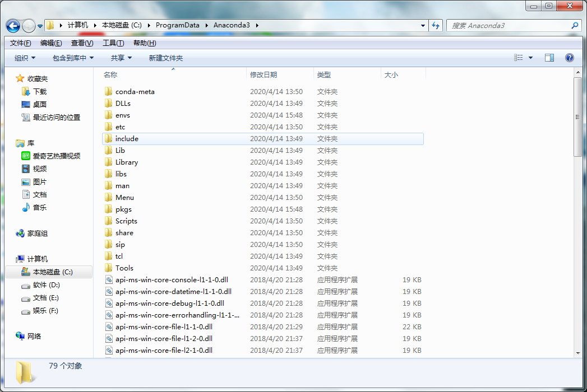Screen dimensions: 587x392
Task: Expand the 包含到库中 dropdown
Action: [73, 58]
